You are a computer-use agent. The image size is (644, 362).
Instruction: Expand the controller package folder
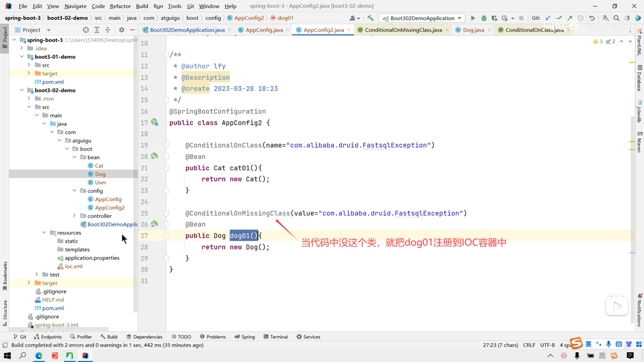pos(74,216)
